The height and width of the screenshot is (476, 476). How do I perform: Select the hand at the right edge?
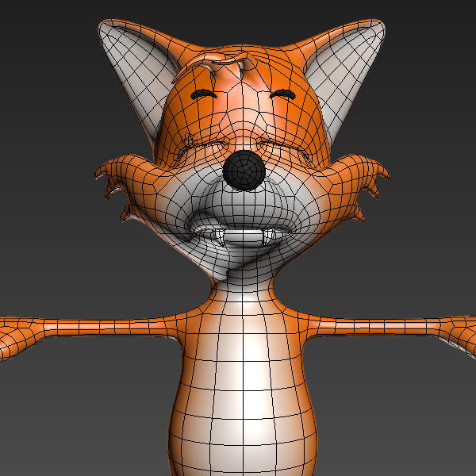tap(460, 334)
